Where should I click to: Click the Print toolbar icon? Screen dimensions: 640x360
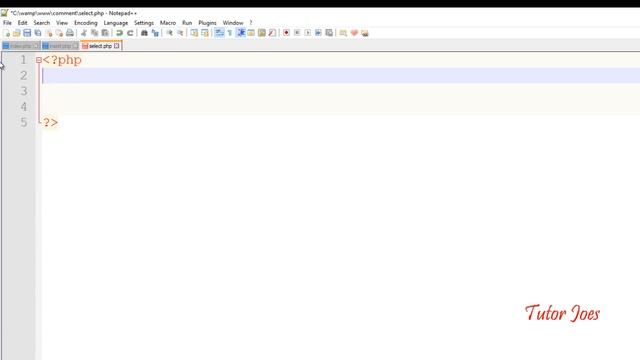70,33
